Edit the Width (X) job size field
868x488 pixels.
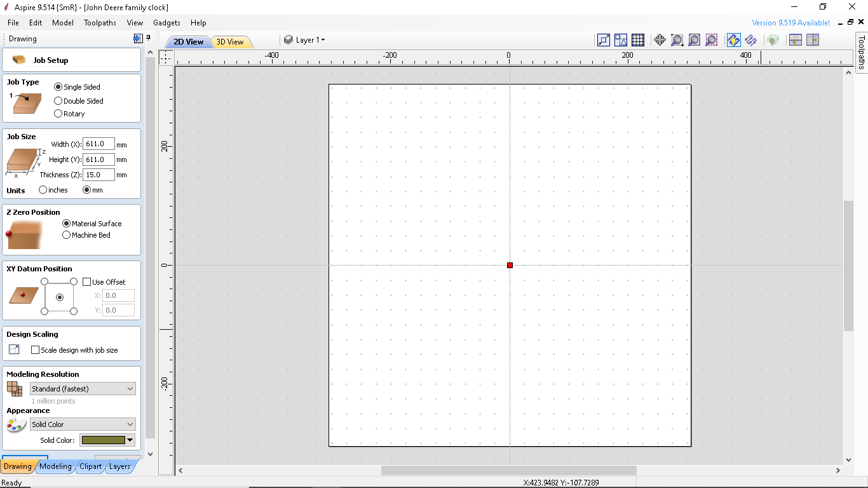tap(98, 144)
